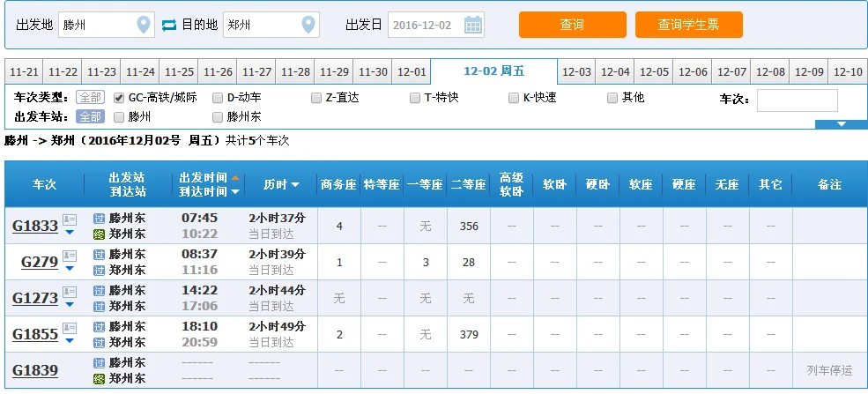Expand G1833 stop details arrow
This screenshot has height=394, width=868.
point(70,232)
